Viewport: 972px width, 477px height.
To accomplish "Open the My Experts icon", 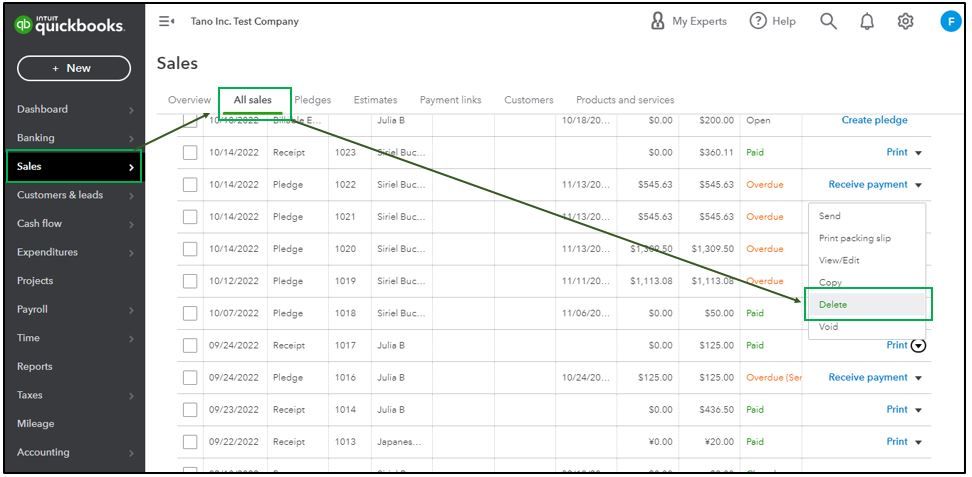I will point(657,21).
